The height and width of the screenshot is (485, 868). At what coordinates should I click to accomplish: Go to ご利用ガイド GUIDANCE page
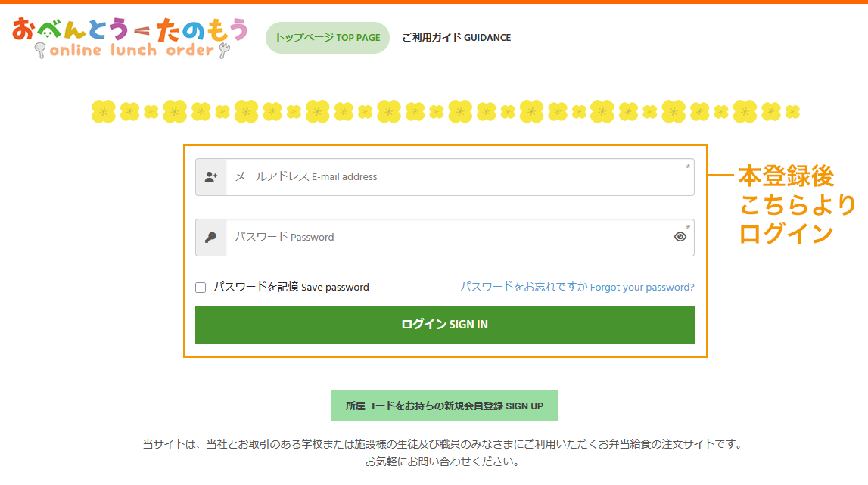click(456, 38)
